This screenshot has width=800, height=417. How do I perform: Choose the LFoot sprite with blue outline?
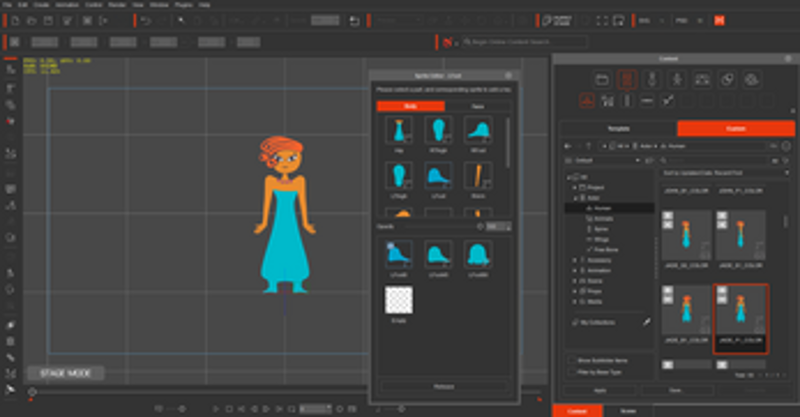point(438,175)
